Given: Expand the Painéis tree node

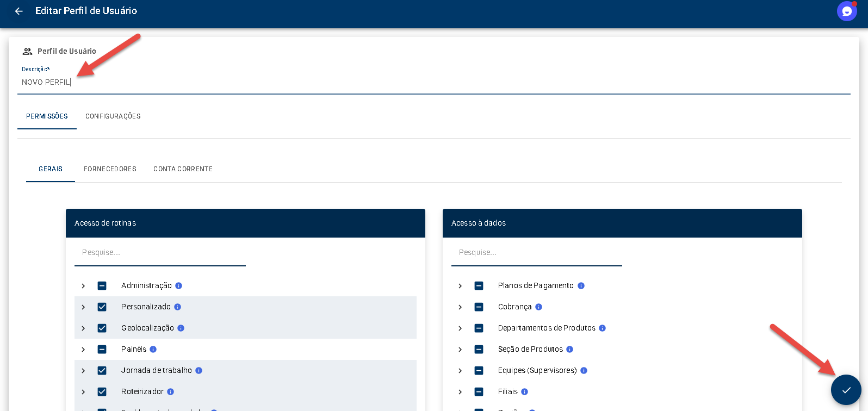Looking at the screenshot, I should (x=83, y=349).
